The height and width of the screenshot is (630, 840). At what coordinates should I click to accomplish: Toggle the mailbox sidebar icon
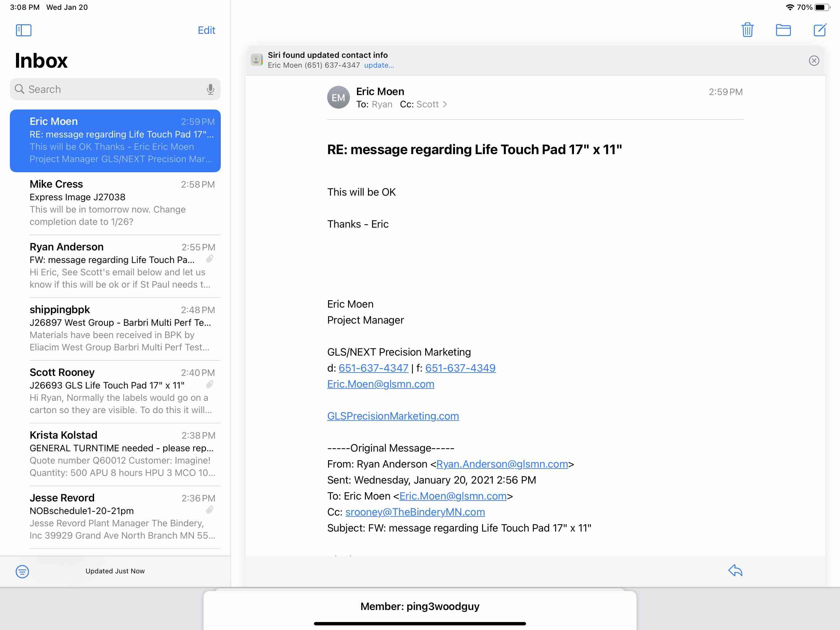(24, 30)
